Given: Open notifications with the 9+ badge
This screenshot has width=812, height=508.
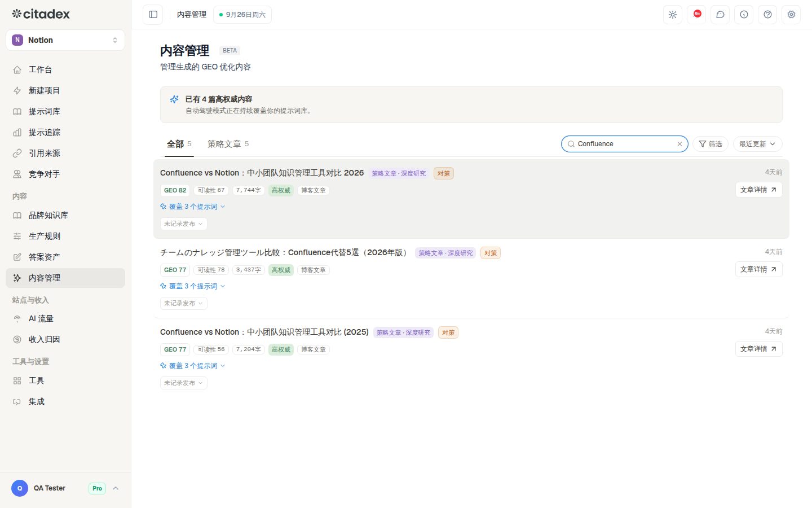Looking at the screenshot, I should coord(696,15).
